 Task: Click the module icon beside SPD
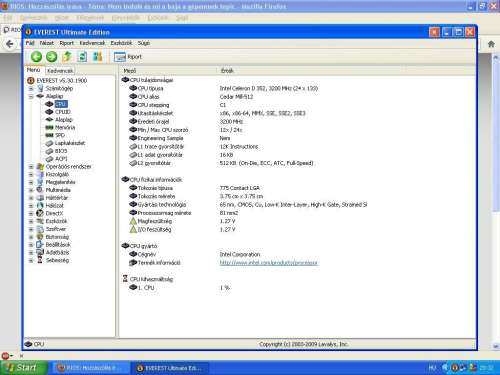(x=49, y=135)
